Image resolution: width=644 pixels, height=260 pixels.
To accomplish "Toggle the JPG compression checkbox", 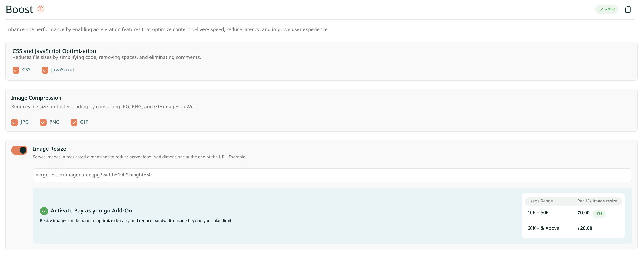I will [x=14, y=122].
